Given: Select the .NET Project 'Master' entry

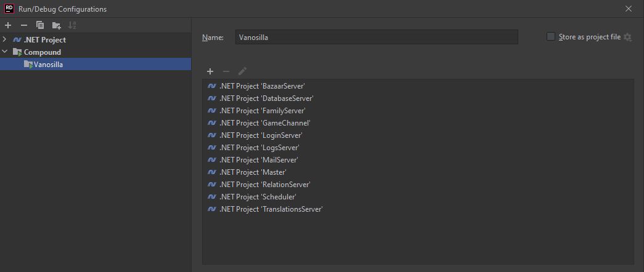Looking at the screenshot, I should coord(253,172).
